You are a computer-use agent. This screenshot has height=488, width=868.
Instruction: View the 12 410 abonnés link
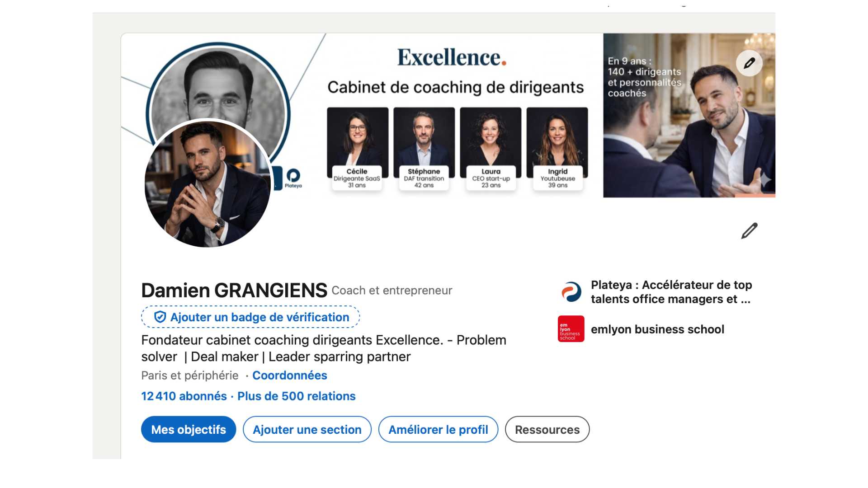point(184,396)
